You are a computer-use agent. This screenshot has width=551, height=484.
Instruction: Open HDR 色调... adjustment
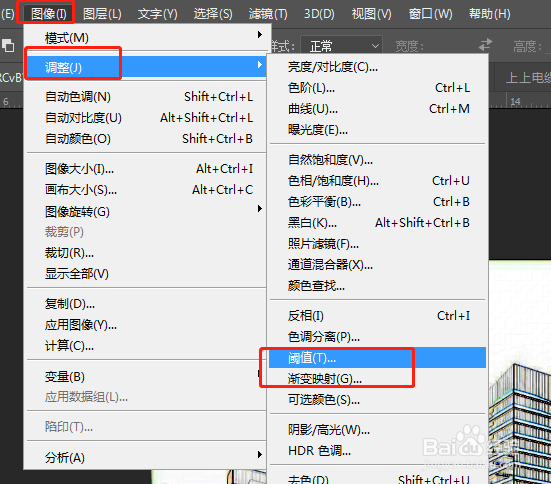tap(378, 451)
